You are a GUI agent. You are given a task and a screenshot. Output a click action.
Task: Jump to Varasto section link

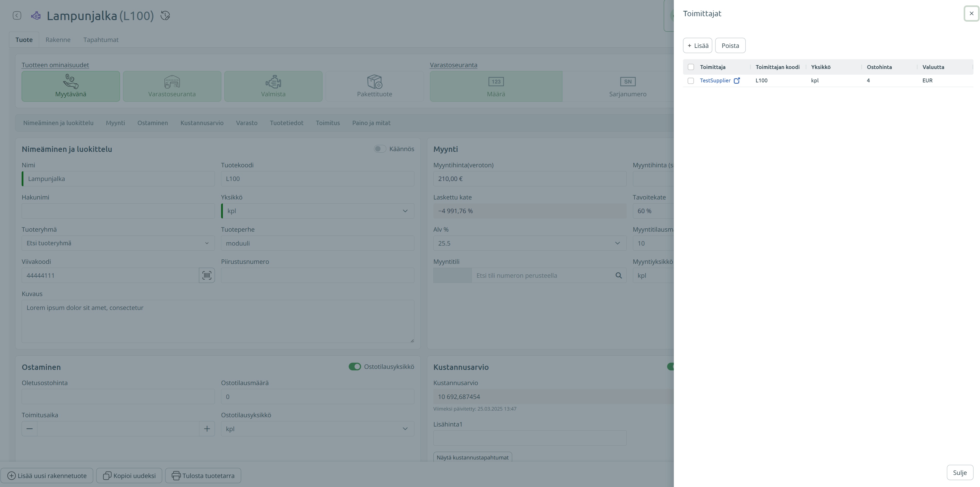[247, 123]
